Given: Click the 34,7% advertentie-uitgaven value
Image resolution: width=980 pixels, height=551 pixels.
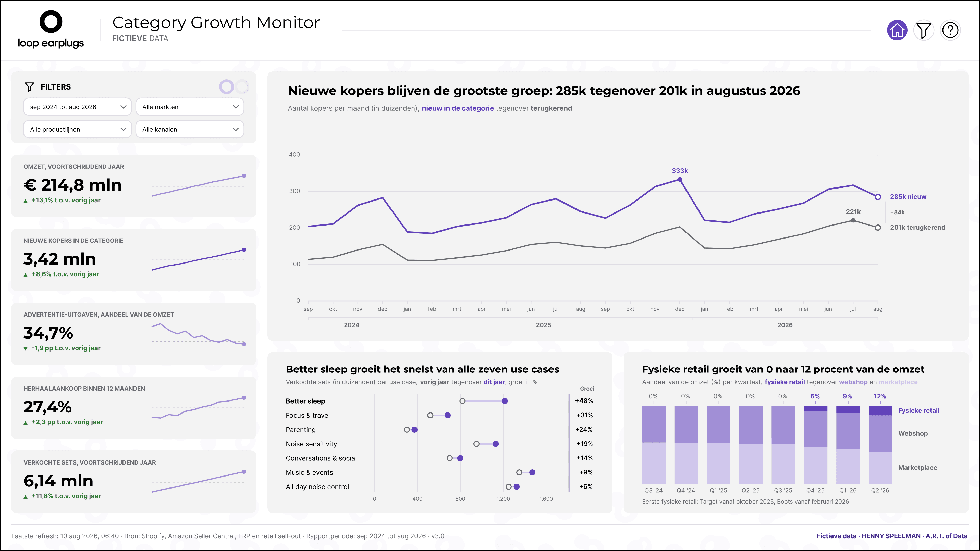Looking at the screenshot, I should [48, 333].
